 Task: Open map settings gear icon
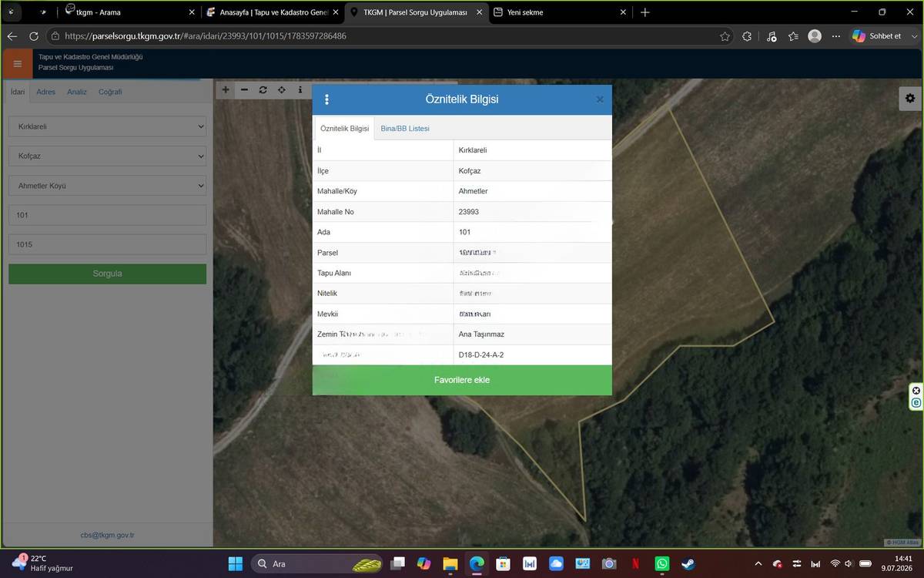click(x=910, y=99)
